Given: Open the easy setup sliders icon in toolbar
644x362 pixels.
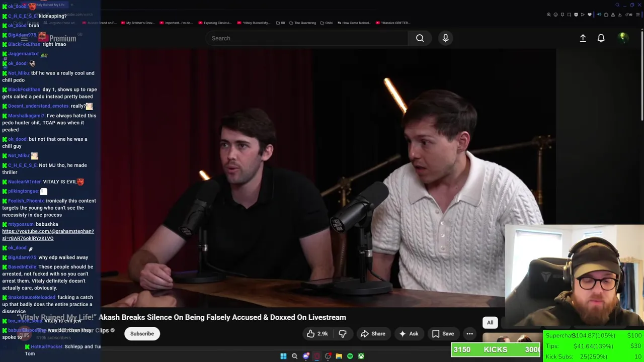Looking at the screenshot, I should (x=638, y=15).
